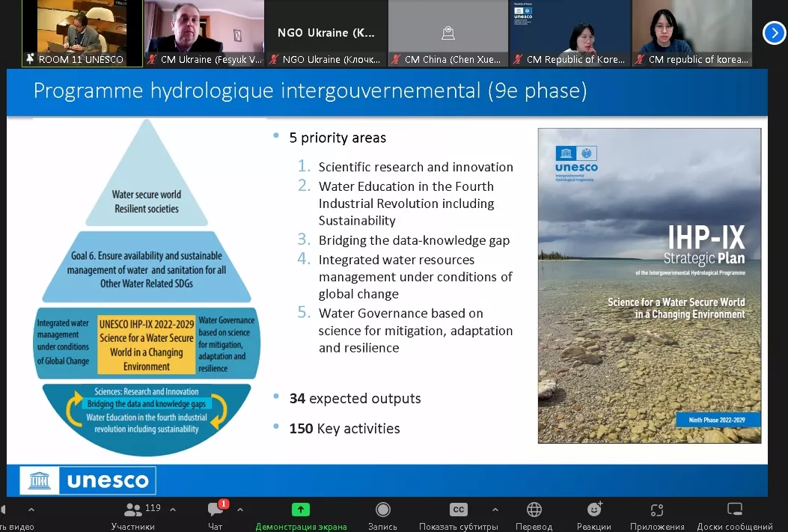
Task: Click the IHP-IX Strategic Plan cover image
Action: [x=649, y=285]
